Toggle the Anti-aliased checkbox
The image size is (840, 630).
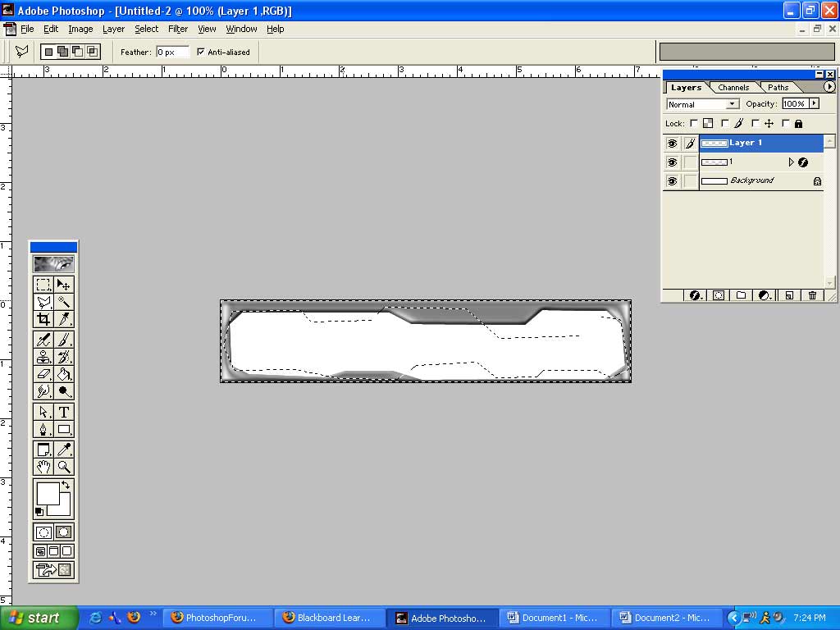click(x=201, y=52)
